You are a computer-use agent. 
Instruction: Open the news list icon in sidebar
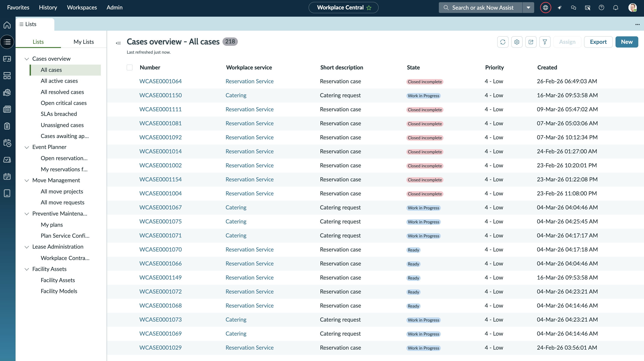[x=7, y=109]
